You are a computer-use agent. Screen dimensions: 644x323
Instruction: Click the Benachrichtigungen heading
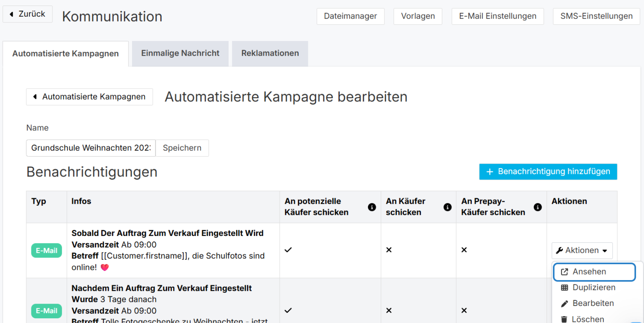coord(92,172)
